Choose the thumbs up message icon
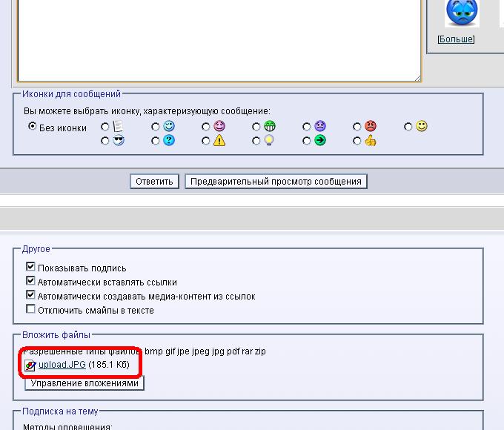Image resolution: width=504 pixels, height=430 pixels. [357, 141]
